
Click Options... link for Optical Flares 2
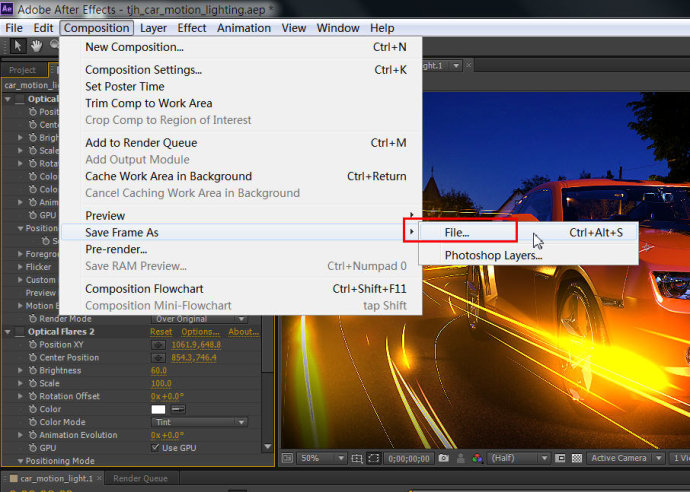(200, 332)
